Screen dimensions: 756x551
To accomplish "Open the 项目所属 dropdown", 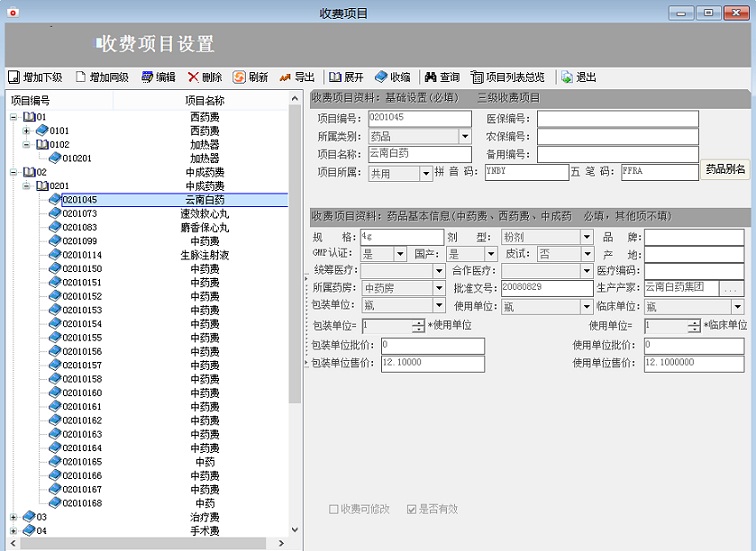I will (x=426, y=174).
